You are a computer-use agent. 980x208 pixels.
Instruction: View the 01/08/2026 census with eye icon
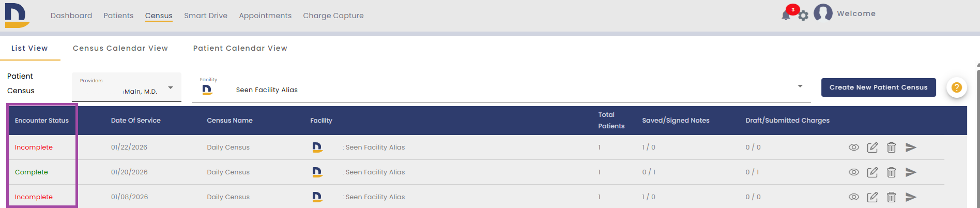point(854,197)
